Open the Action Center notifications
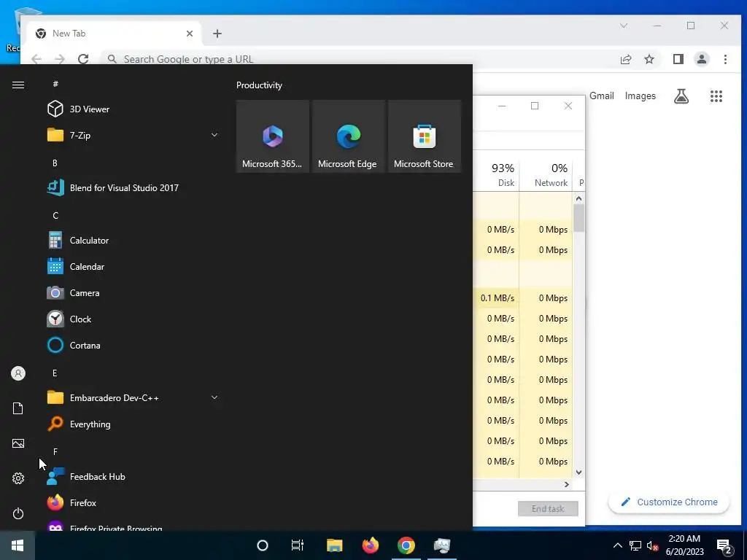Image resolution: width=747 pixels, height=560 pixels. pyautogui.click(x=724, y=546)
